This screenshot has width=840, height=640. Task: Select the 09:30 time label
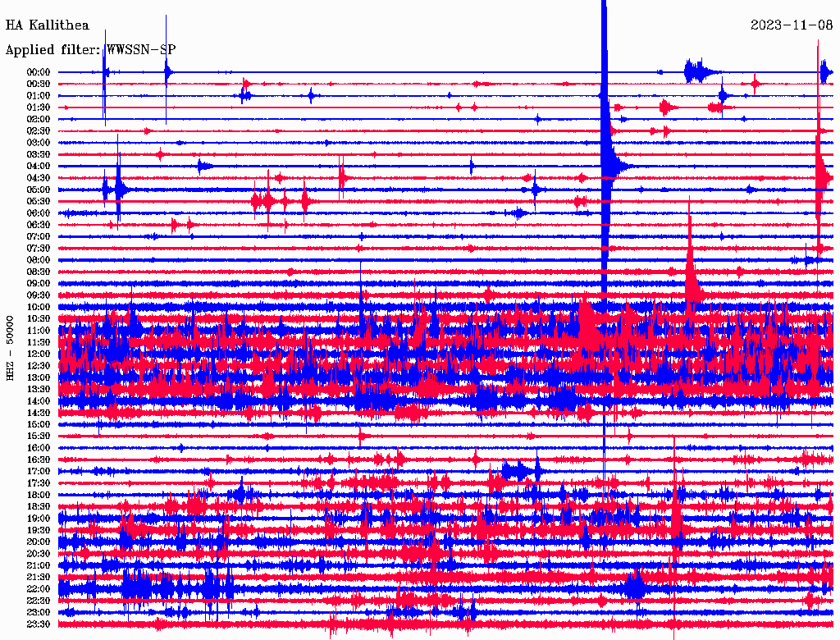pyautogui.click(x=39, y=295)
